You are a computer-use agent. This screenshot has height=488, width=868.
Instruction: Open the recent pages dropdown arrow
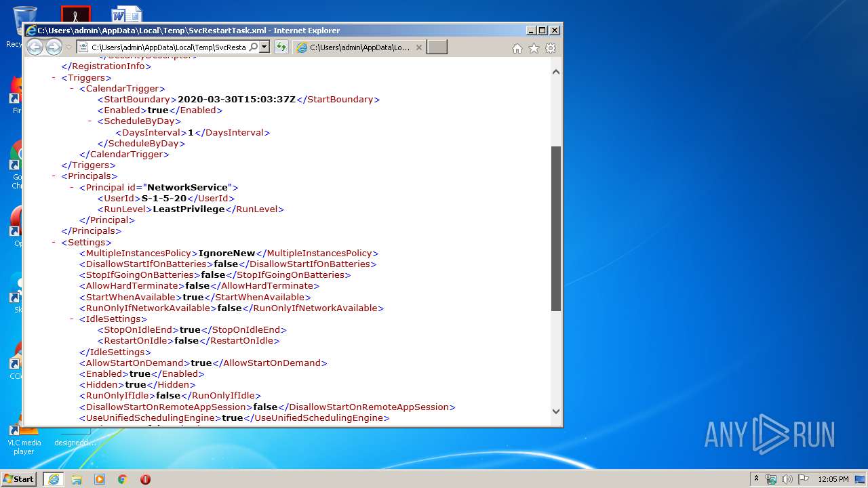pos(68,47)
